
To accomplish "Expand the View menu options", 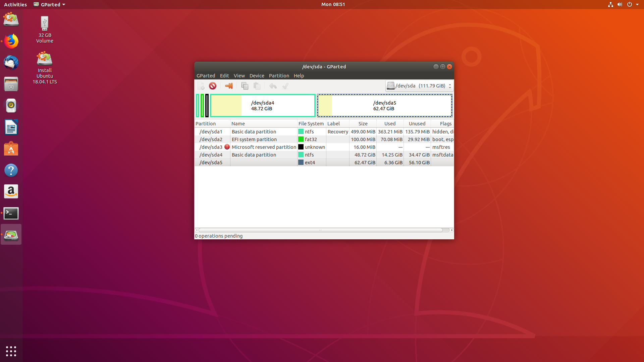I will (x=239, y=75).
